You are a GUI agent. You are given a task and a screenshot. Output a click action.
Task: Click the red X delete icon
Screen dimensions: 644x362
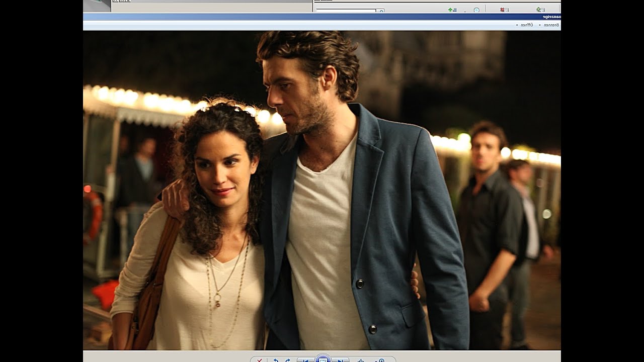[x=260, y=360]
